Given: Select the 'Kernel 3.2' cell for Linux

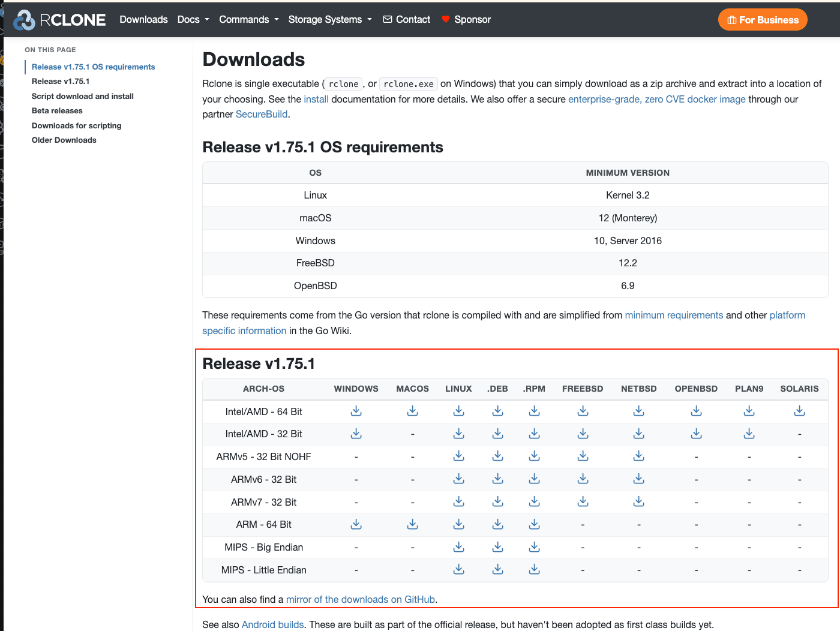Looking at the screenshot, I should (628, 195).
